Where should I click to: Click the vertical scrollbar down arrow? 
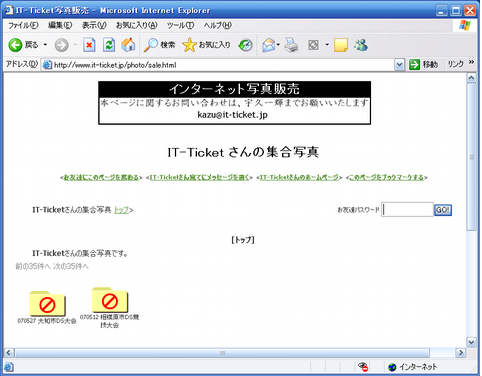click(471, 342)
